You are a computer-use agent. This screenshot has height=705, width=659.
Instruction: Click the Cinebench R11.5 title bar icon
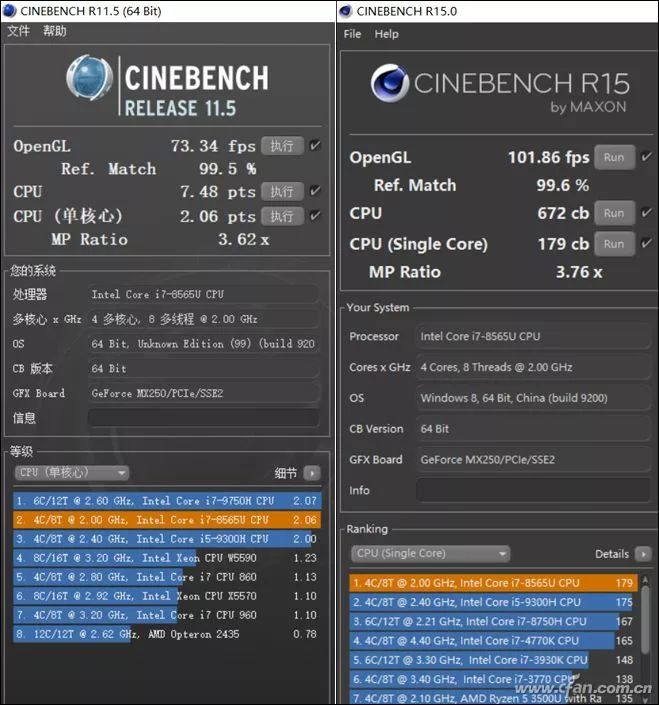pos(9,10)
